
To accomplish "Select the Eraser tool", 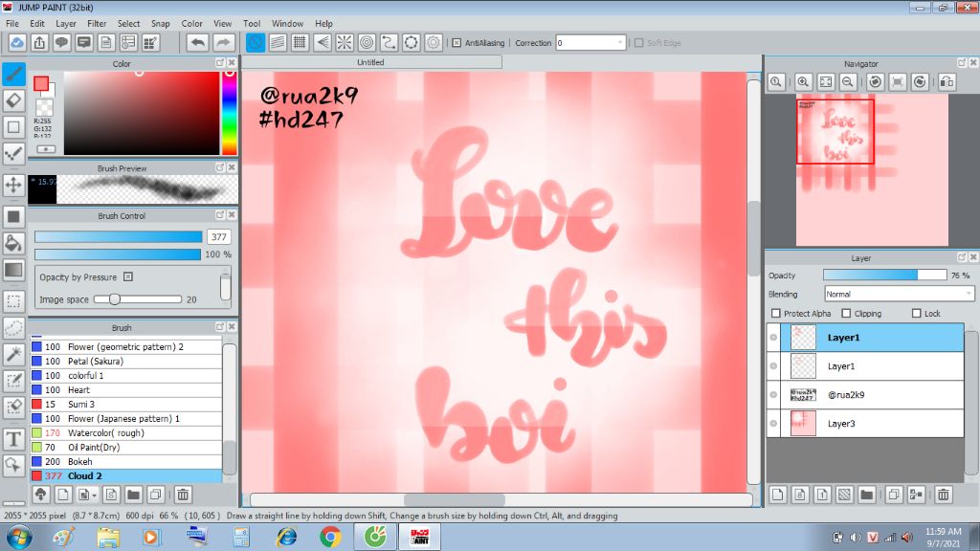I will [x=13, y=99].
